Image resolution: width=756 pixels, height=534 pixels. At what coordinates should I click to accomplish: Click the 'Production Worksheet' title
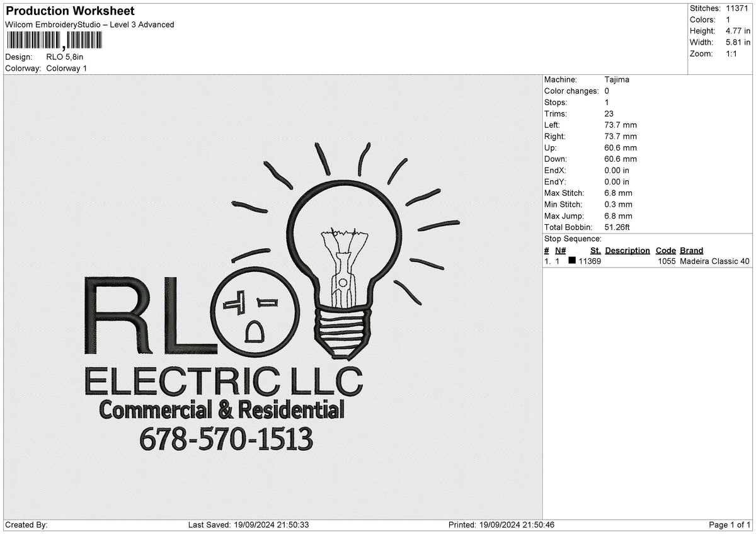[70, 11]
